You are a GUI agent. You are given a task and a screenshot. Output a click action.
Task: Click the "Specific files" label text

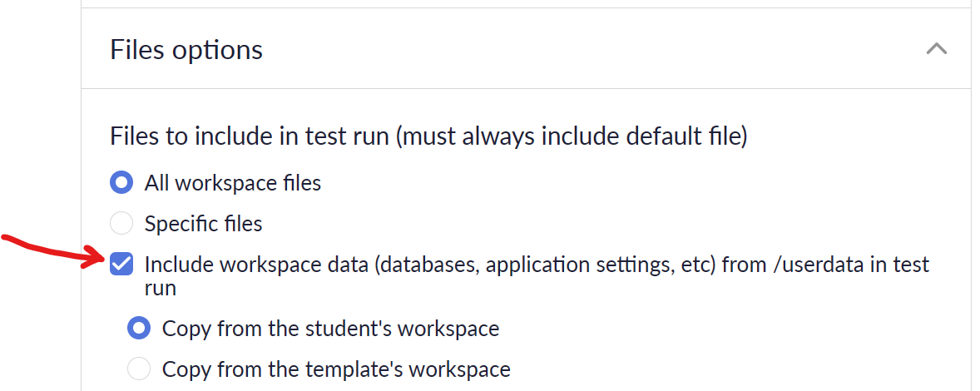[203, 224]
